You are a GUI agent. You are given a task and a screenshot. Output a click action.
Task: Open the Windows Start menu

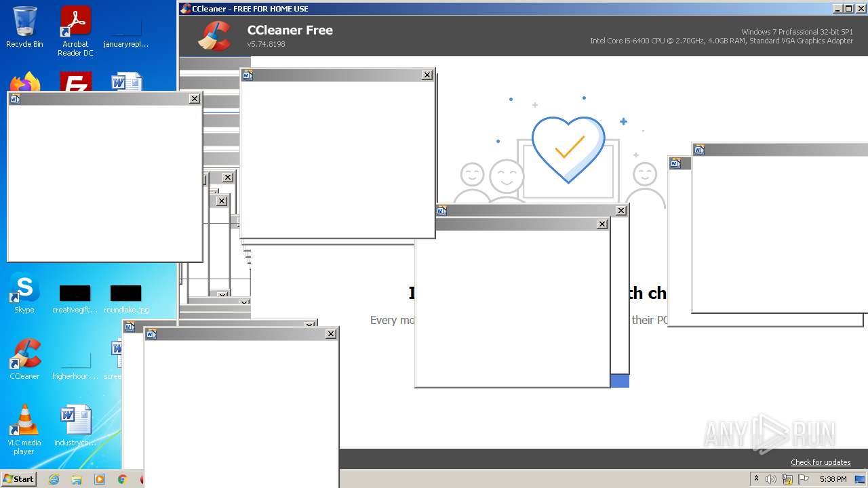tap(18, 479)
